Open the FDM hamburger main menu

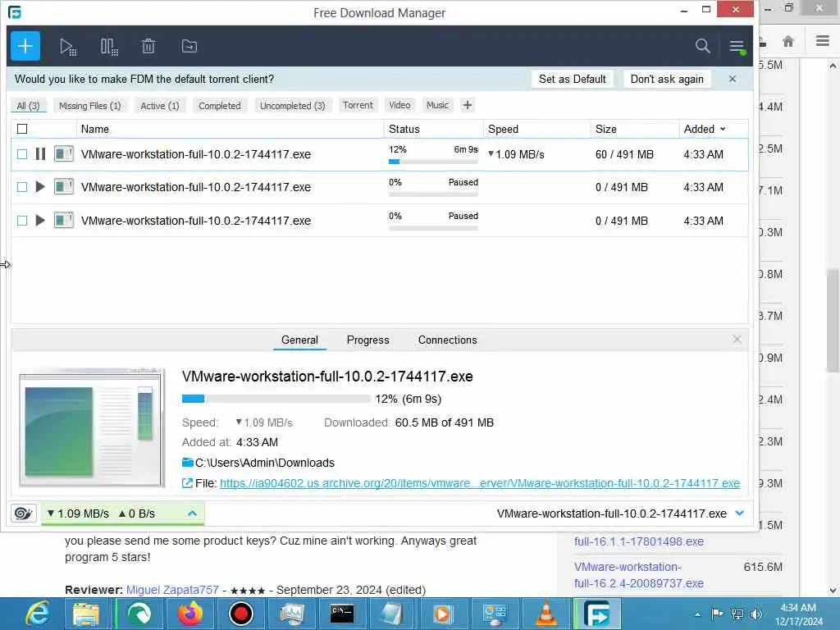click(x=737, y=47)
